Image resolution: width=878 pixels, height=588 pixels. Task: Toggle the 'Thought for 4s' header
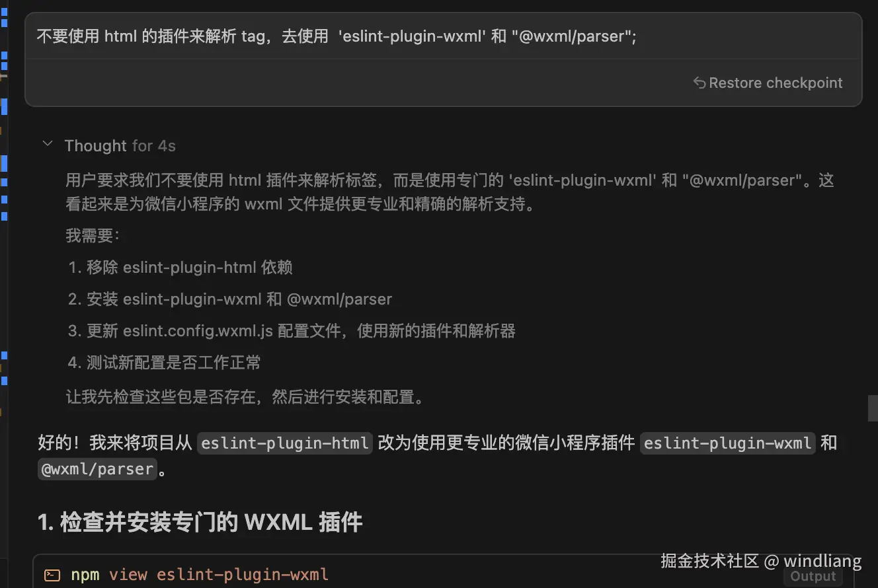[x=120, y=145]
